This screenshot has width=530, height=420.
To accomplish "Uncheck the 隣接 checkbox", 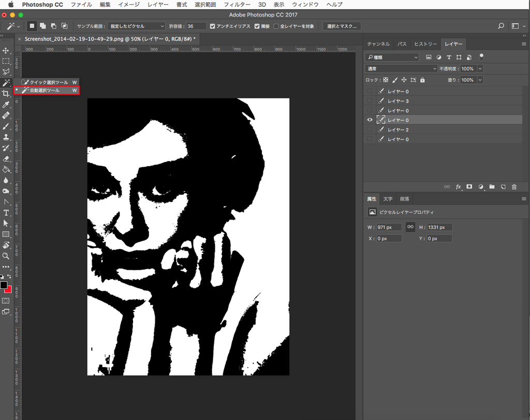I will [x=257, y=26].
